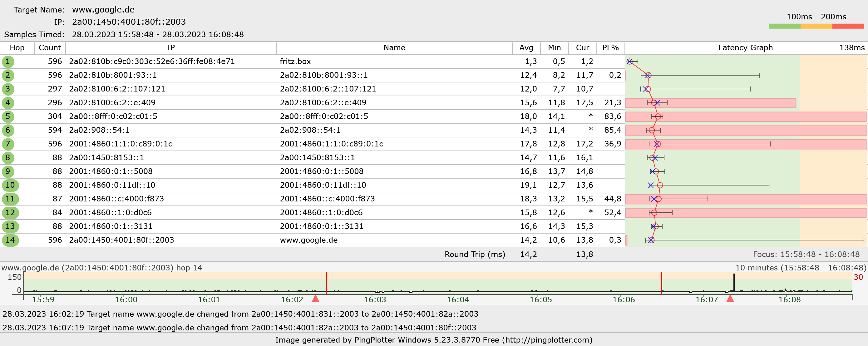Select hop 10 green number icon
The width and height of the screenshot is (868, 346).
(x=10, y=185)
